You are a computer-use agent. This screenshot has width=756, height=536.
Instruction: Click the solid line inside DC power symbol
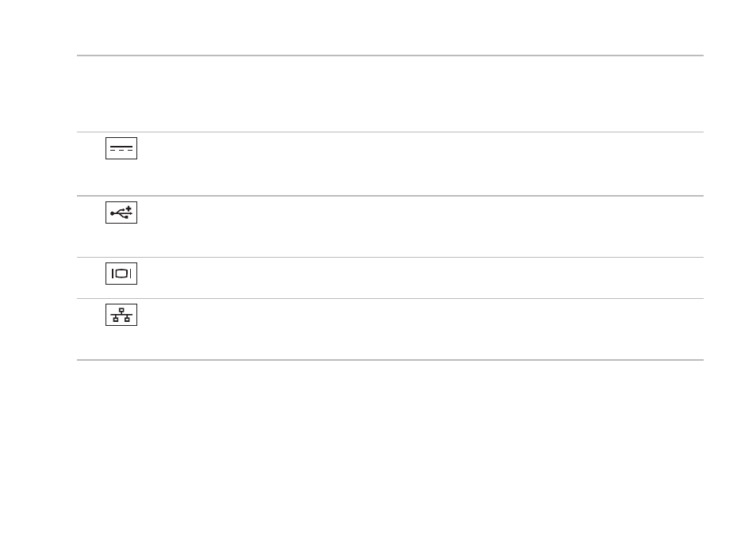coord(121,146)
